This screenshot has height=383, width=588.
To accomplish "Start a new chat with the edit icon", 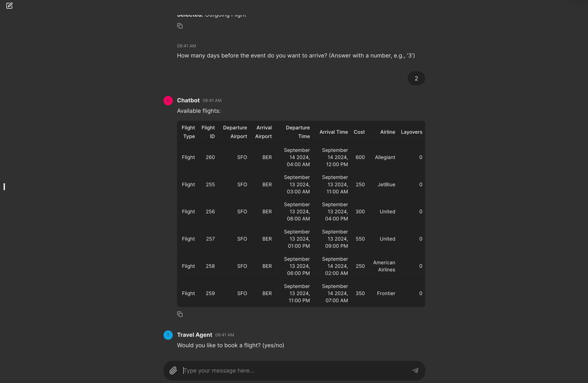I will coord(9,5).
